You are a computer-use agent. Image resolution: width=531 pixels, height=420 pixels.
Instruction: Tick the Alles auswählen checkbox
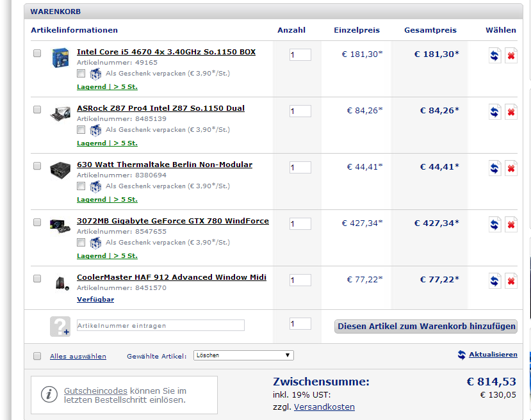click(37, 356)
